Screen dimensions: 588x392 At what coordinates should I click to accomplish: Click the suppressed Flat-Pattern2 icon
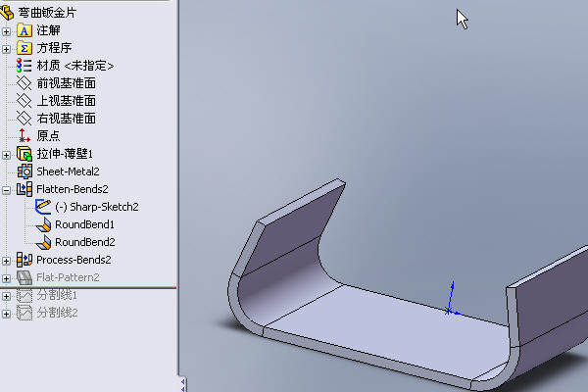[x=24, y=277]
